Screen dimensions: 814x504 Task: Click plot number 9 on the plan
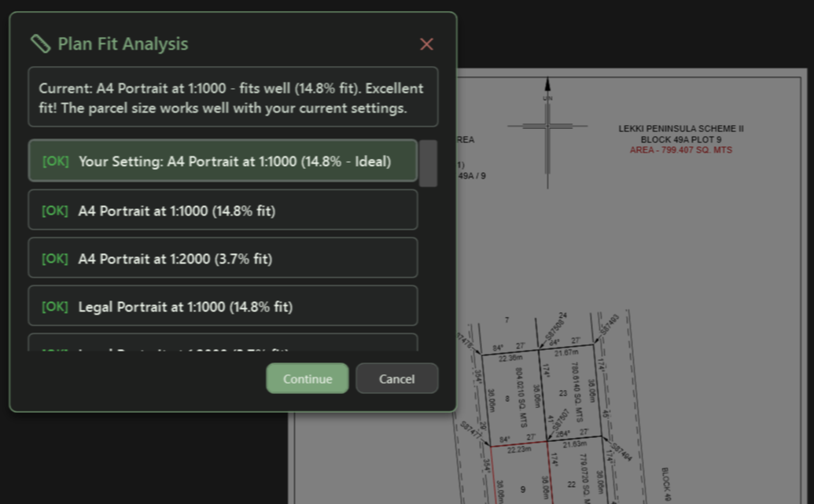(x=523, y=489)
